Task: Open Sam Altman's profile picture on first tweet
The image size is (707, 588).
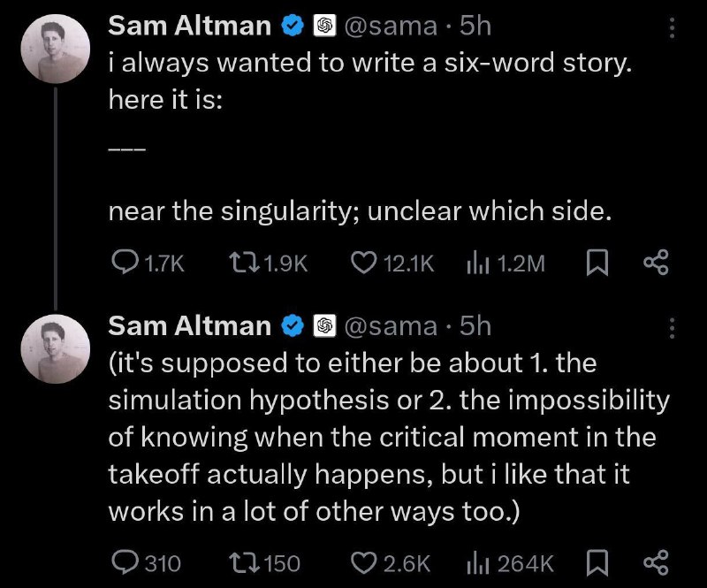Action: point(56,49)
